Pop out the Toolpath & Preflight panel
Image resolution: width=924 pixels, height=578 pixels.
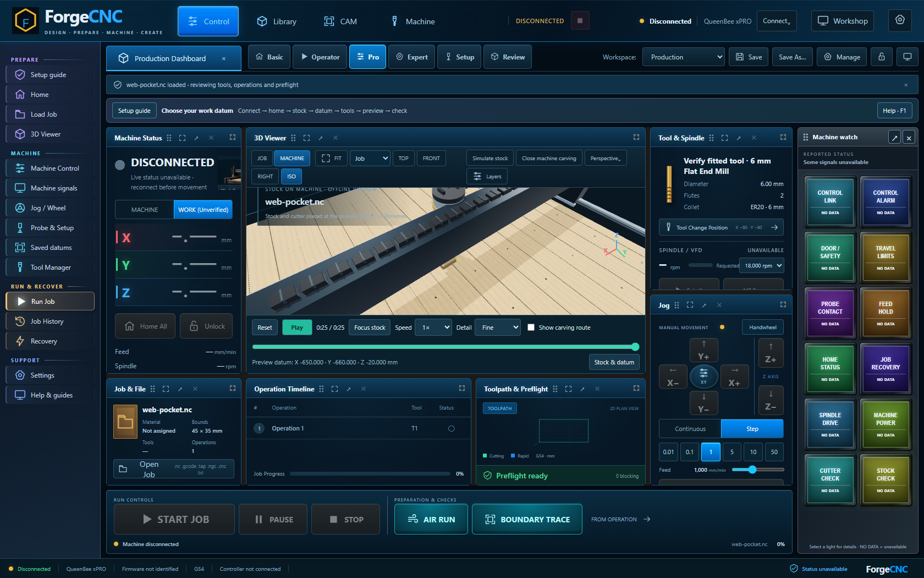(582, 389)
